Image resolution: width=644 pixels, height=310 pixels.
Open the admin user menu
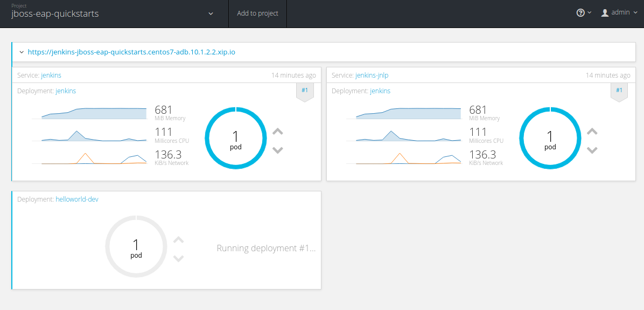point(619,13)
